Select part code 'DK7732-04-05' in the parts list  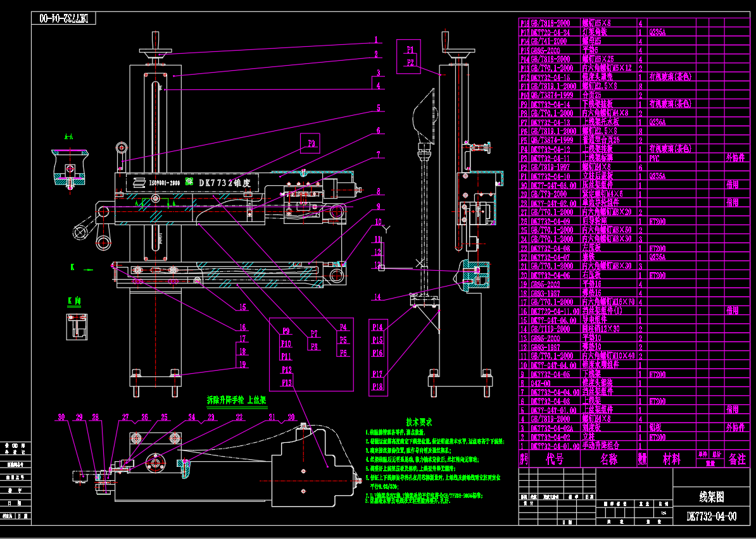tap(551, 375)
